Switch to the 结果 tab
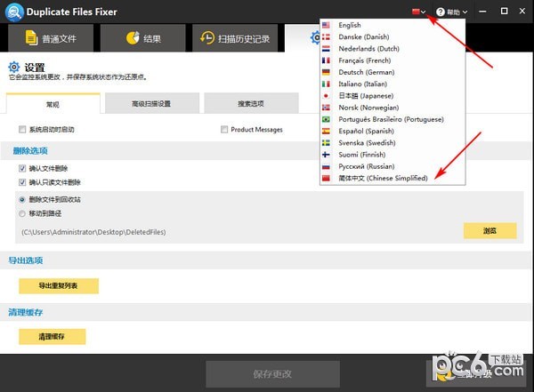Image resolution: width=534 pixels, height=392 pixels. click(x=142, y=38)
